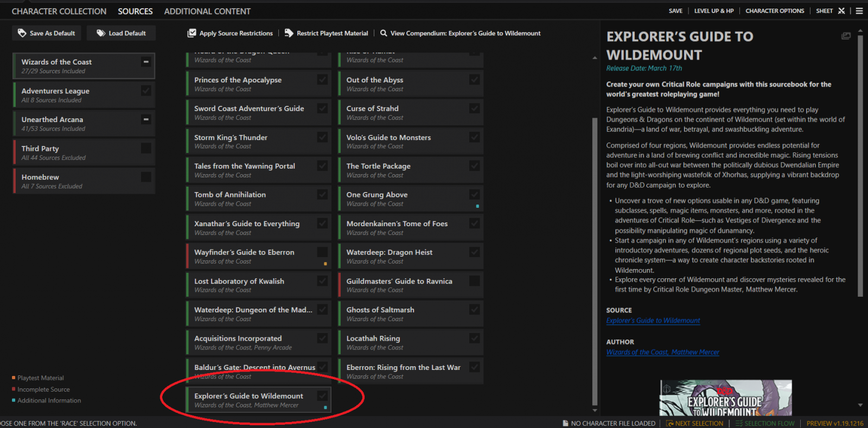Click the View Compendium magnifier icon

tap(384, 33)
